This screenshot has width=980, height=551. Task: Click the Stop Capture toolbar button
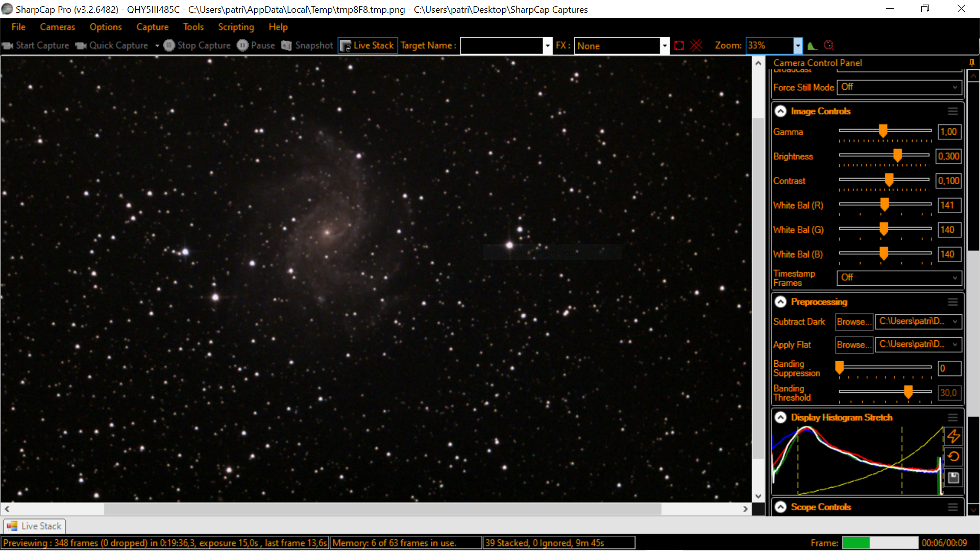197,45
